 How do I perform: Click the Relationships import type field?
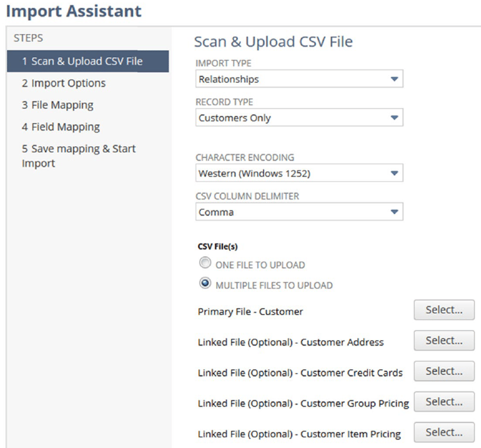(299, 79)
